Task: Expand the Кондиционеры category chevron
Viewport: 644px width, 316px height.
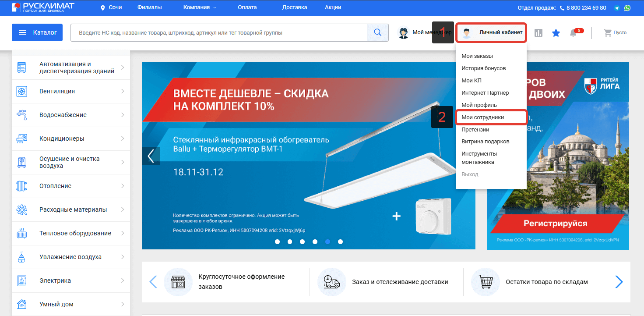Action: 123,138
